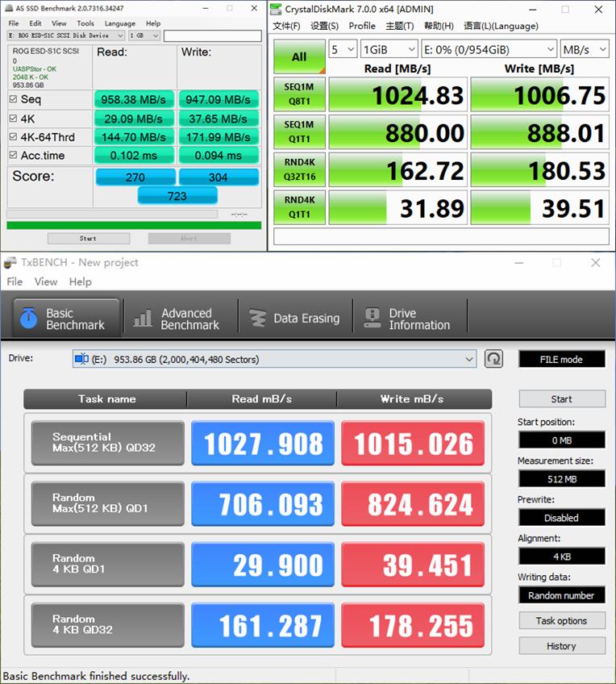Open CrystalDiskMark 文件(F) menu
616x684 pixels.
tap(286, 26)
